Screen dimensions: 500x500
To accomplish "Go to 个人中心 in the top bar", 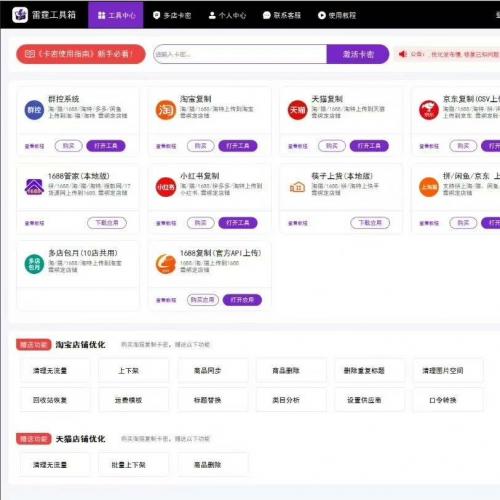I will (x=227, y=15).
